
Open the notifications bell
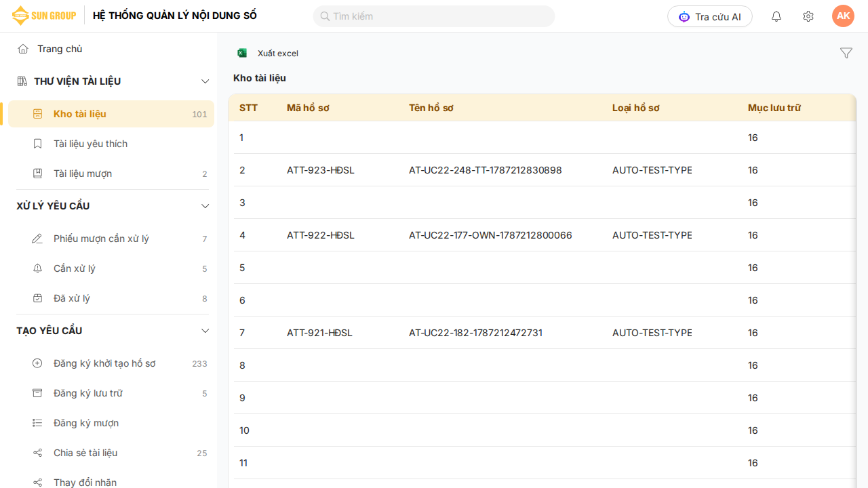click(x=776, y=16)
